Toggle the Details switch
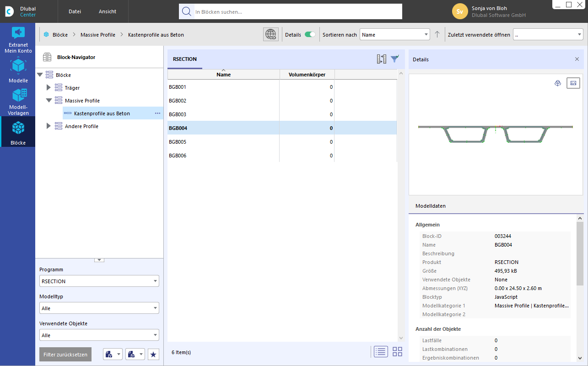588x366 pixels. coord(310,34)
